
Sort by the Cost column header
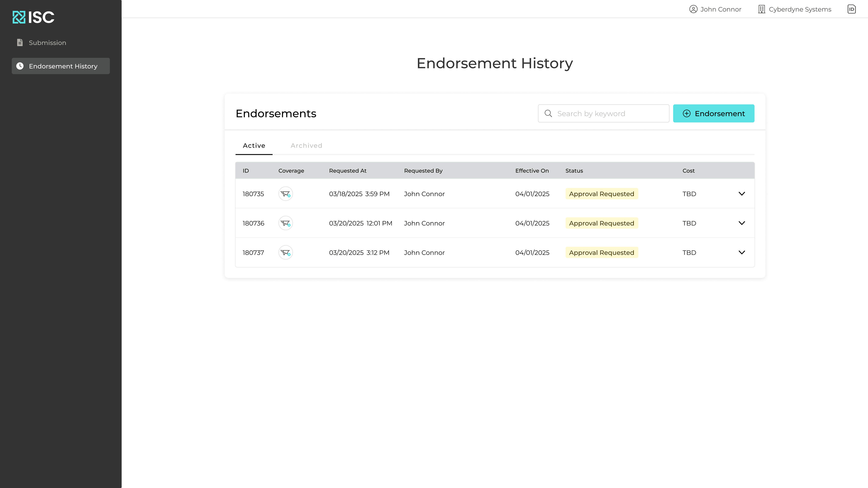[688, 171]
